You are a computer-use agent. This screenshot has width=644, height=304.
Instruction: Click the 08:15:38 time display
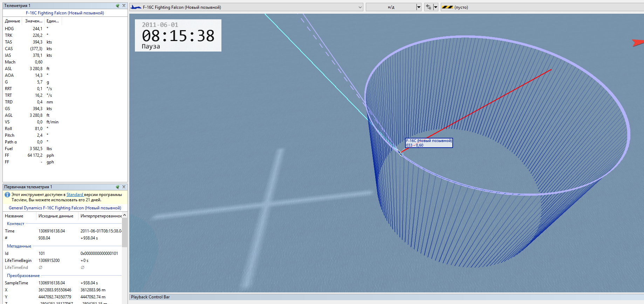(178, 36)
